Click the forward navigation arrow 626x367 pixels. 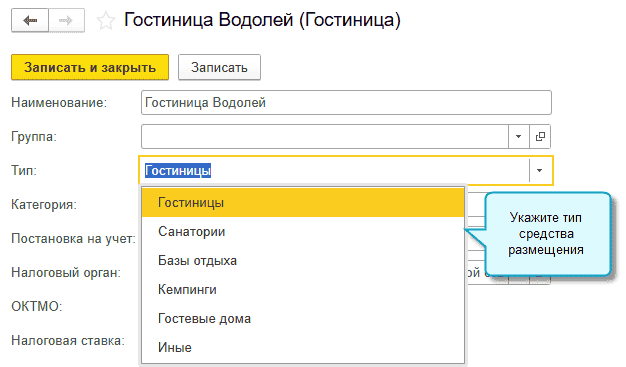pyautogui.click(x=66, y=20)
